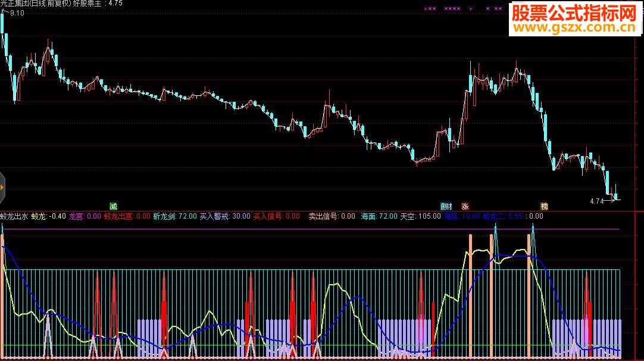This screenshot has height=361, width=644.
Task: Click the 斩龙剑: 72.00 indicator value
Action: tap(175, 216)
